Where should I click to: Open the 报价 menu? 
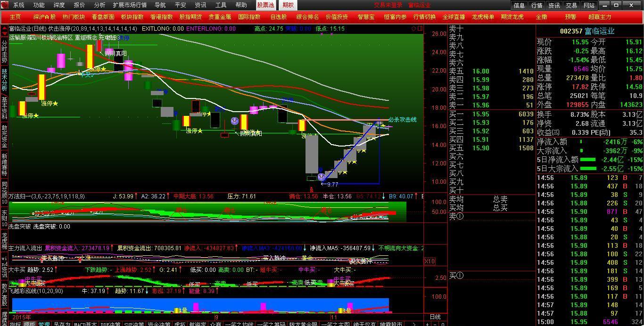click(80, 5)
